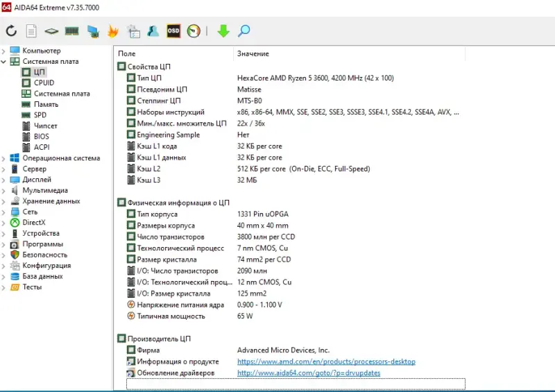
Task: Select the Программы tree item
Action: 42,244
